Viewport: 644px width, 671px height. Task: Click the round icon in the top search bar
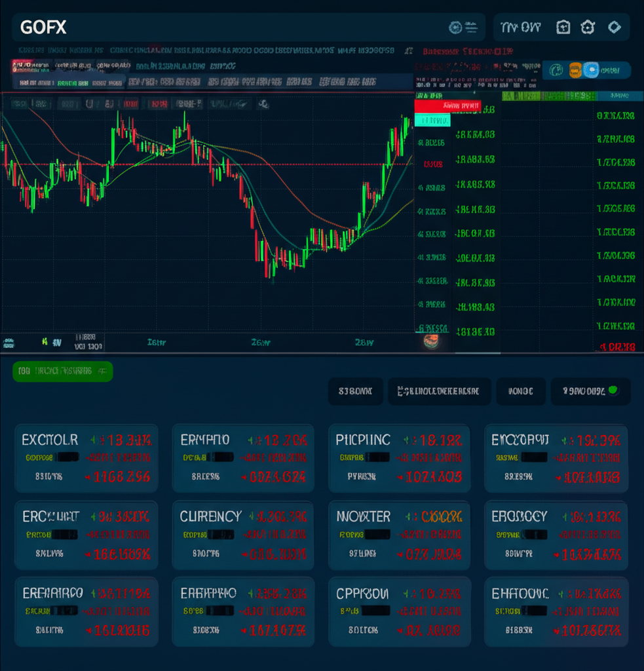click(x=455, y=28)
